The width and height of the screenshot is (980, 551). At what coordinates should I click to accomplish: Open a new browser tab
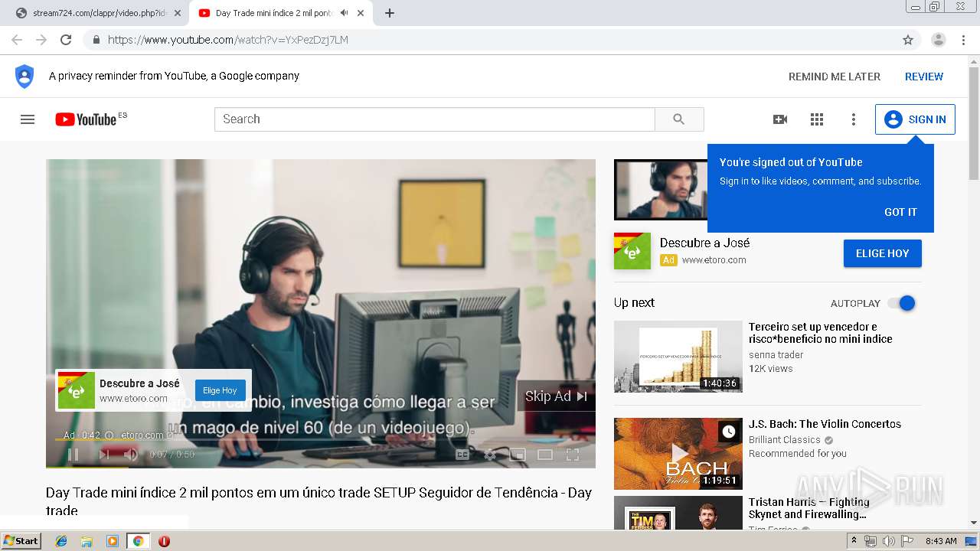tap(390, 13)
